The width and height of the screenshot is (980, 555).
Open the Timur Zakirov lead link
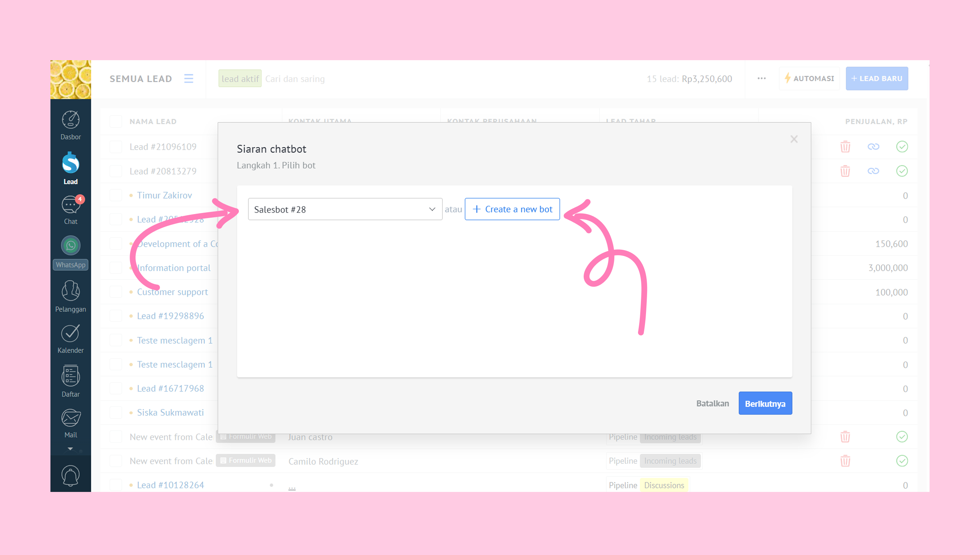pyautogui.click(x=164, y=195)
